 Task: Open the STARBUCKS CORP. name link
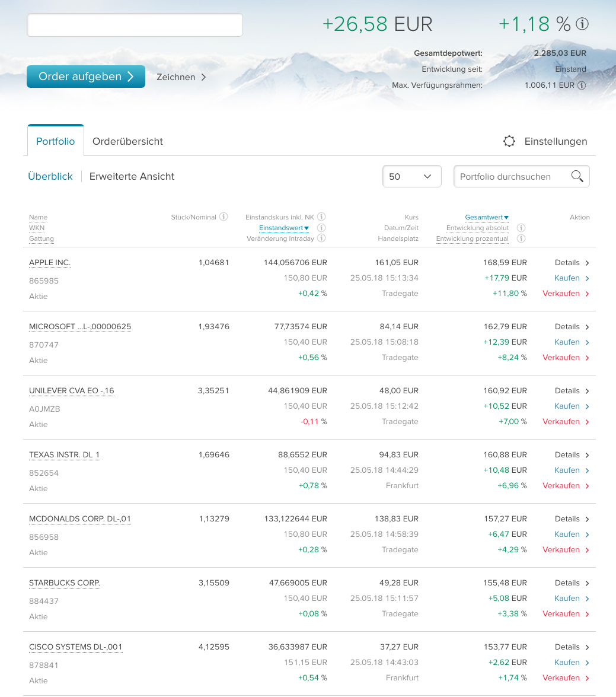[x=65, y=583]
